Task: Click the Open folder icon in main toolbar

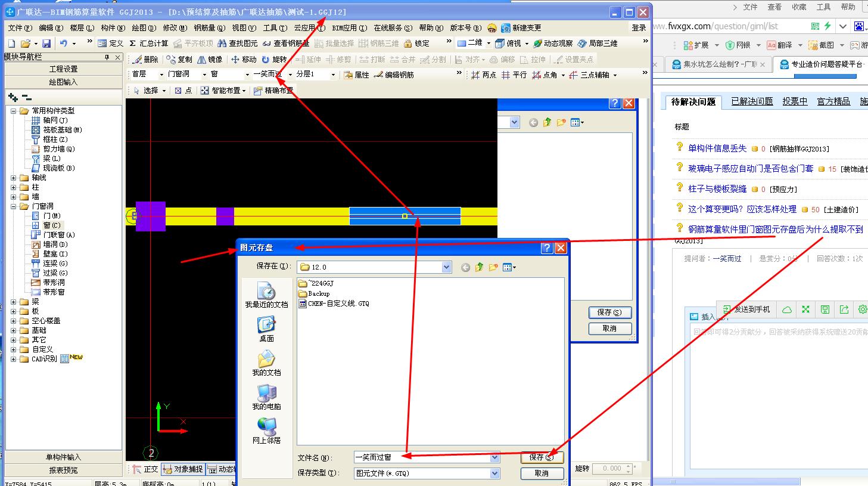Action: click(25, 44)
